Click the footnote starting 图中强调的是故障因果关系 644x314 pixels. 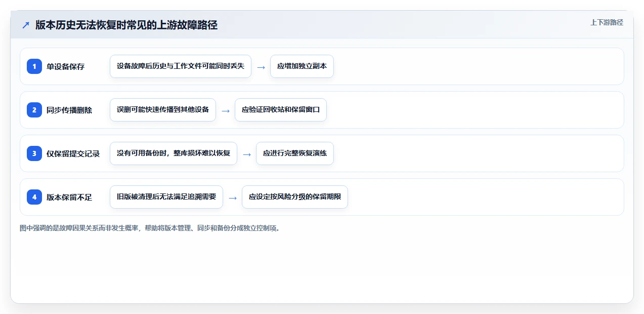(150, 228)
